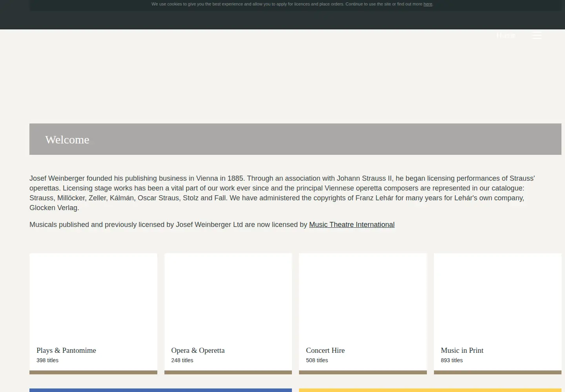Open the Music Theatre International link
This screenshot has width=565, height=392.
(x=352, y=225)
